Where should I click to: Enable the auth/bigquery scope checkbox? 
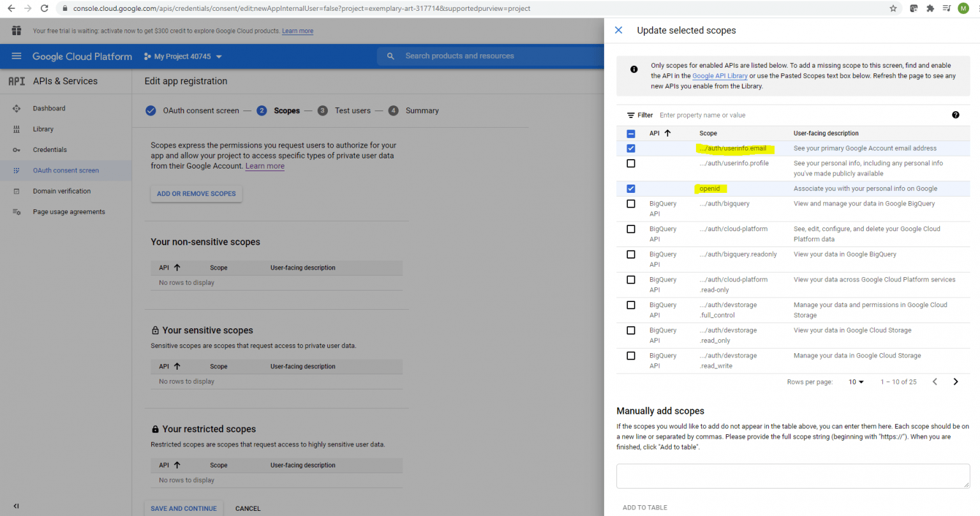tap(631, 204)
